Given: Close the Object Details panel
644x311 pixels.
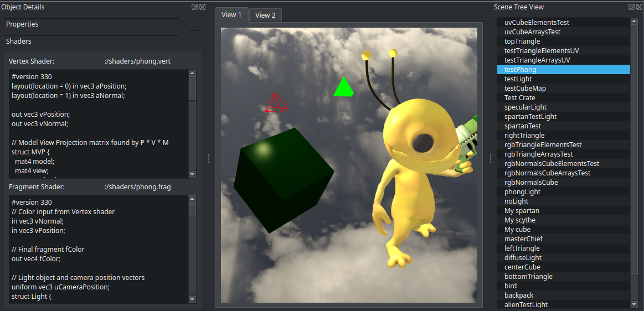Looking at the screenshot, I should point(202,7).
